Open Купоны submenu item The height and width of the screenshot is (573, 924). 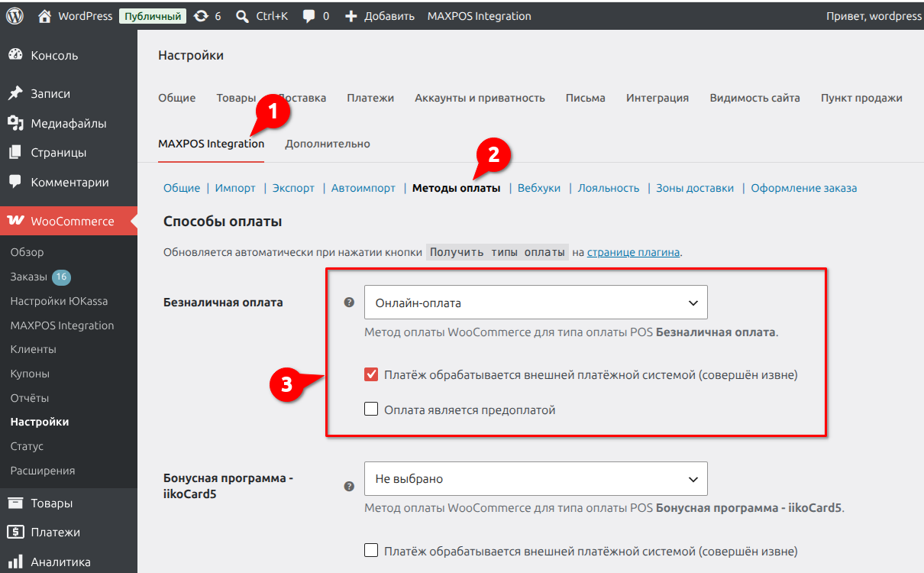pos(30,374)
